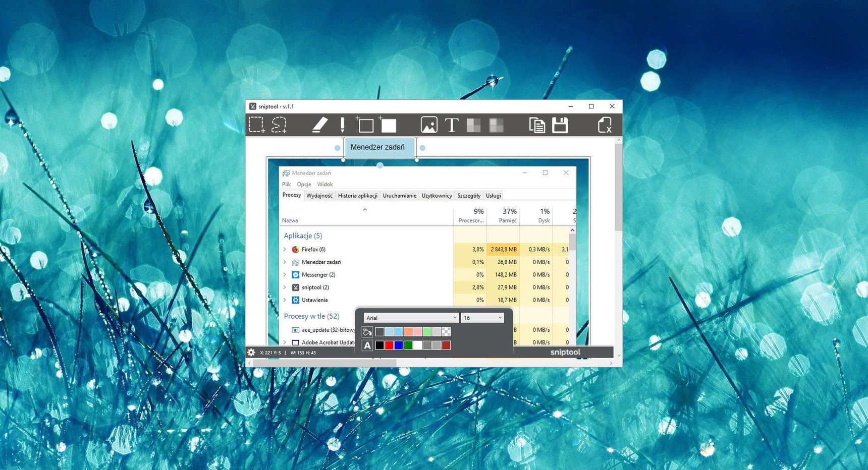
Task: Click the Historia aplikacji tab in the capture
Action: [x=358, y=196]
